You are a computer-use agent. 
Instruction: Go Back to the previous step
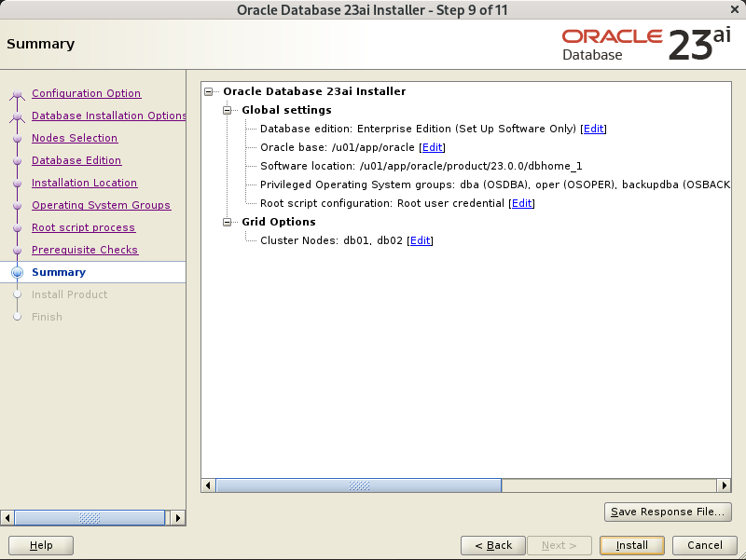[493, 545]
